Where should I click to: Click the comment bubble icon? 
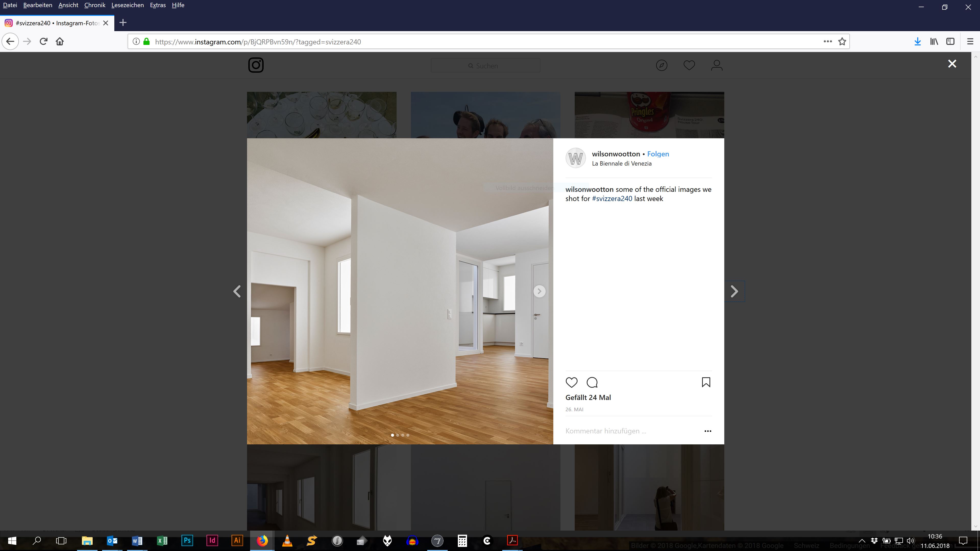coord(592,382)
